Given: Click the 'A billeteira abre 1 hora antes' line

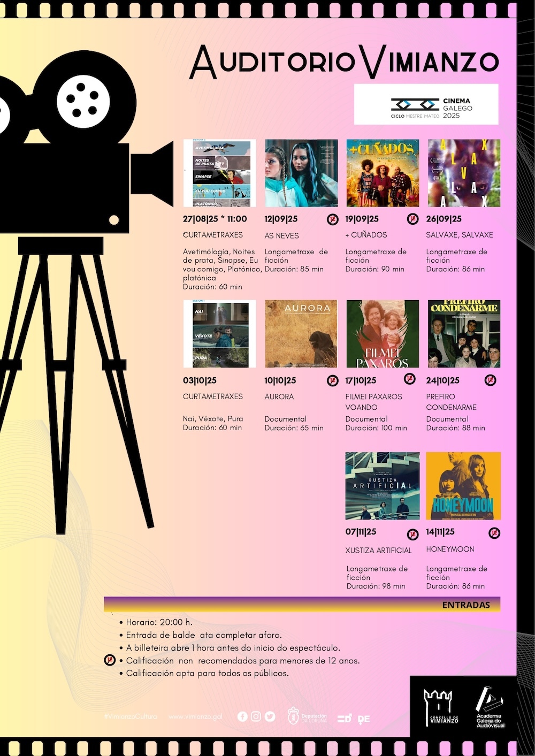Looking at the screenshot, I should (233, 648).
